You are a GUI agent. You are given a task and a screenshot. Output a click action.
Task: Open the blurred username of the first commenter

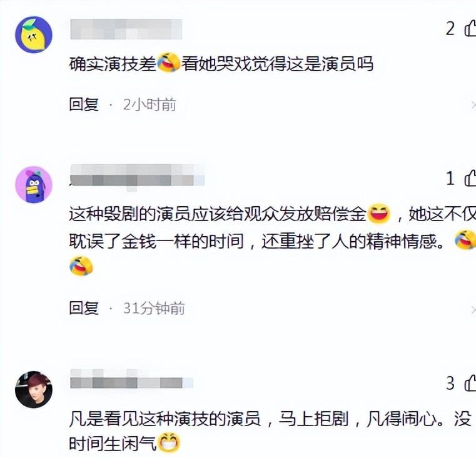(x=126, y=29)
